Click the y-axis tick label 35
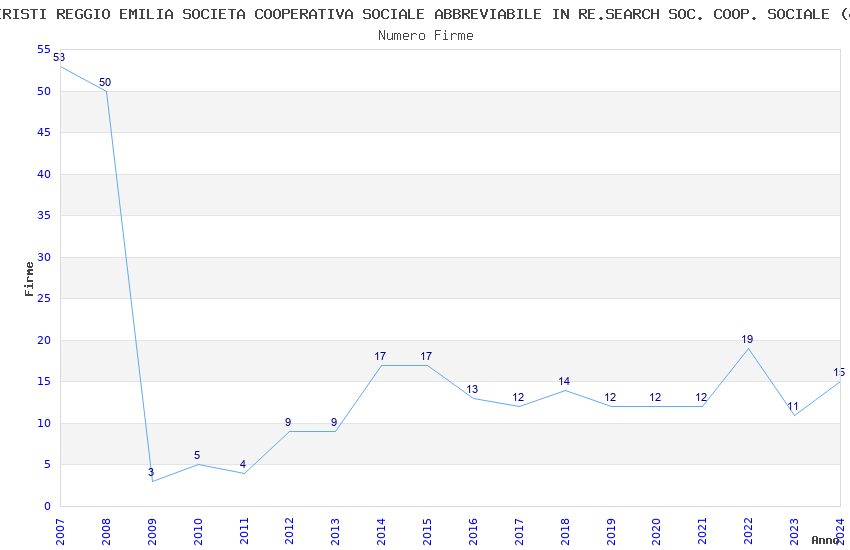The width and height of the screenshot is (850, 550). (x=44, y=215)
